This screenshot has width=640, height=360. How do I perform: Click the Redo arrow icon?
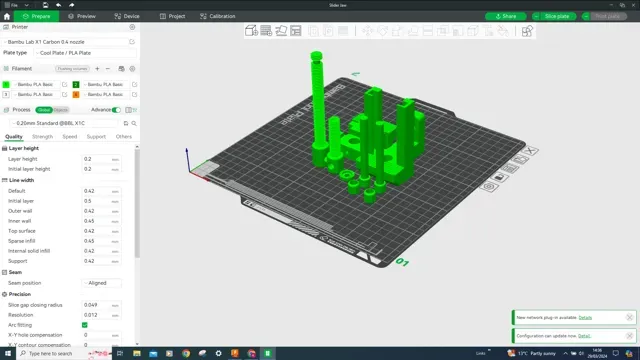(71, 5)
